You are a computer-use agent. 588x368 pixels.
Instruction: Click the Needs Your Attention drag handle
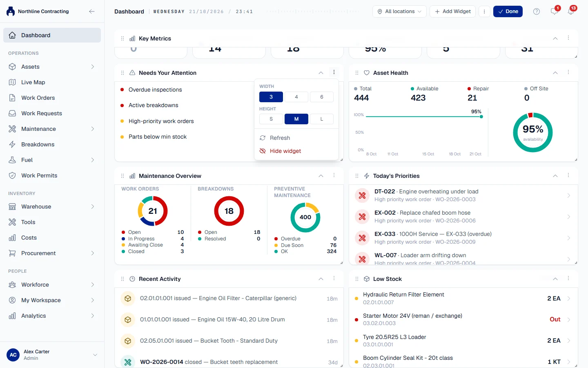[122, 73]
